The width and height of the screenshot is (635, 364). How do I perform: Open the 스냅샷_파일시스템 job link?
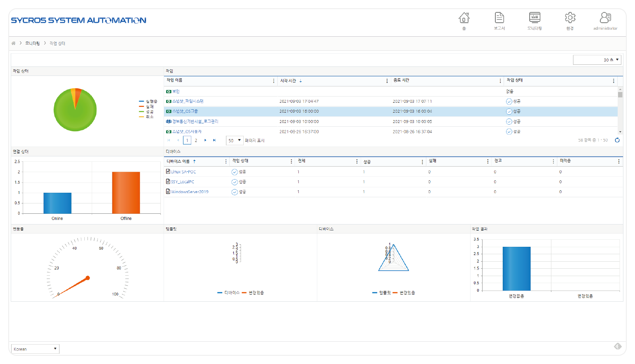(188, 101)
